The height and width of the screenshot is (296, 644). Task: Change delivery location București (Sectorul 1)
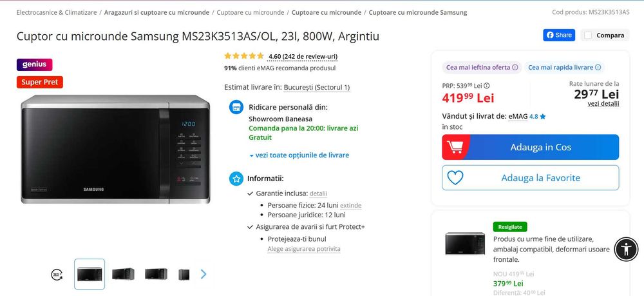pos(317,88)
